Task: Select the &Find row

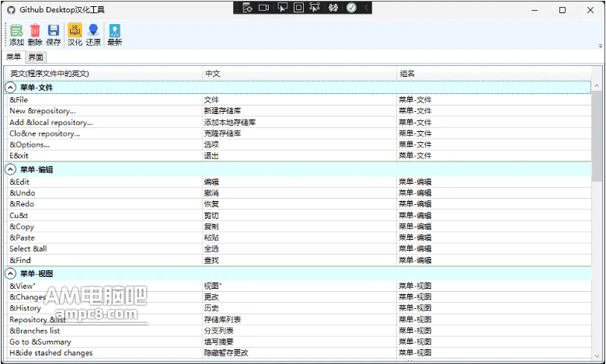Action: [x=298, y=260]
